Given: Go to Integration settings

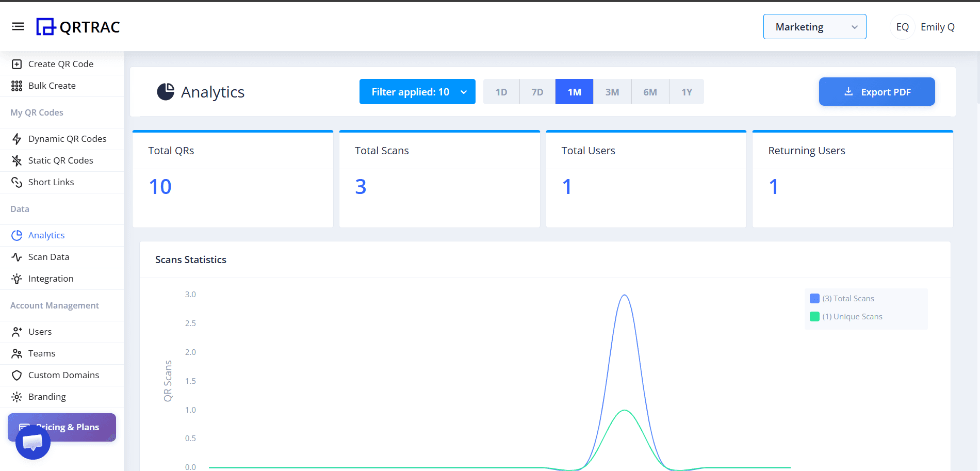Looking at the screenshot, I should tap(51, 279).
